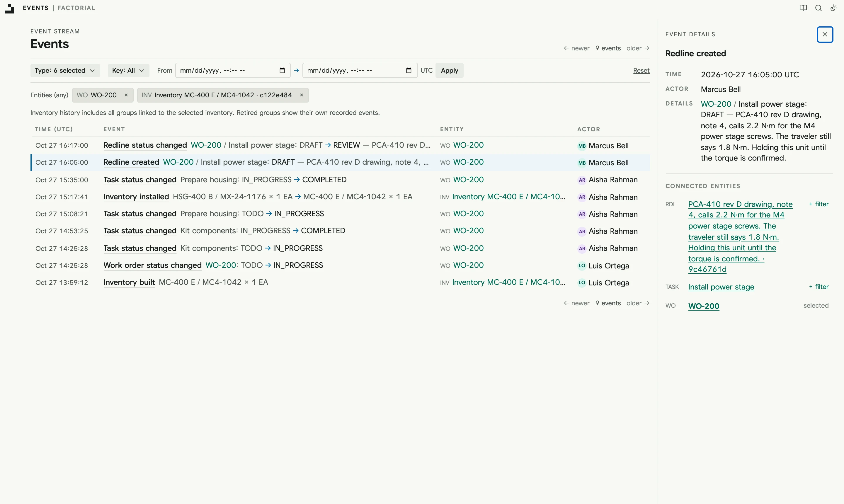This screenshot has width=844, height=504.
Task: Click the EVENTS header label
Action: [x=36, y=8]
